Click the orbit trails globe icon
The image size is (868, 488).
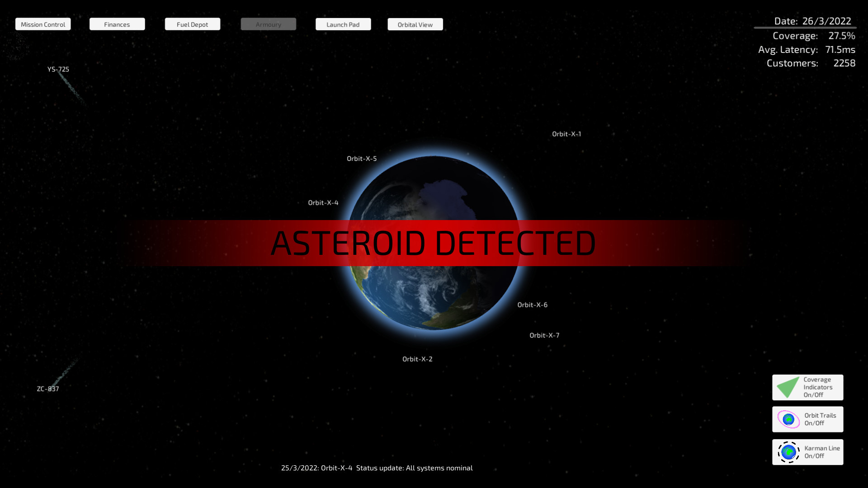click(x=788, y=419)
